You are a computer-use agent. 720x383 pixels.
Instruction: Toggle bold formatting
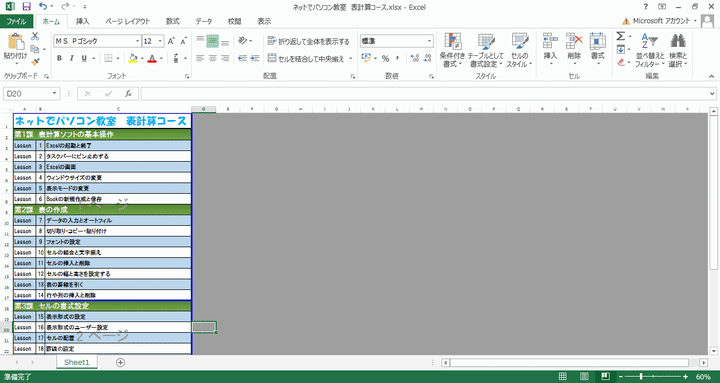pos(59,58)
